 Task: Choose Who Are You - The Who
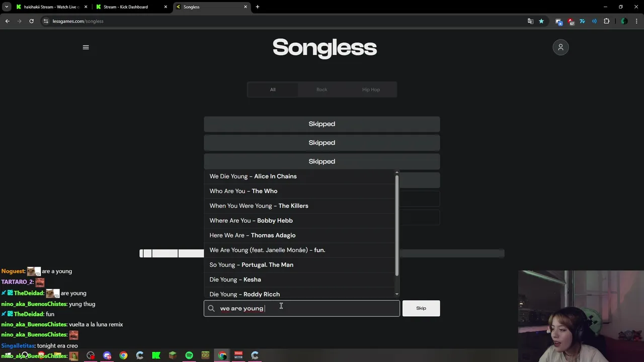point(300,191)
